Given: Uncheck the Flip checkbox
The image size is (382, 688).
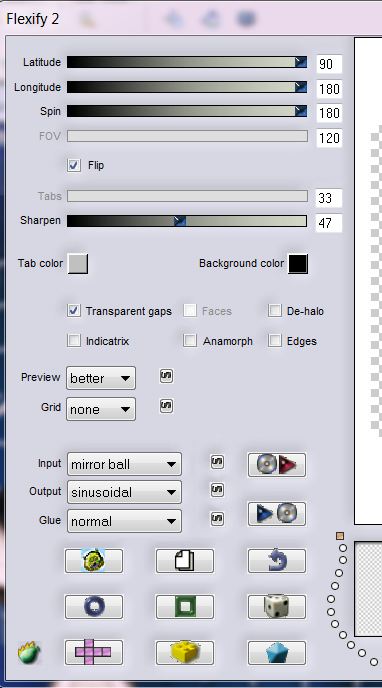Looking at the screenshot, I should coord(74,165).
